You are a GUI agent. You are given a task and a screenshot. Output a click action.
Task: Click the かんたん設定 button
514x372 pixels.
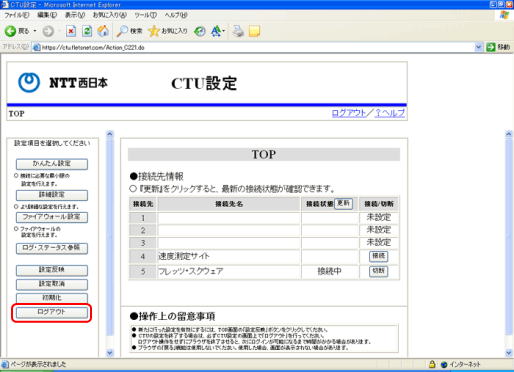tap(52, 164)
